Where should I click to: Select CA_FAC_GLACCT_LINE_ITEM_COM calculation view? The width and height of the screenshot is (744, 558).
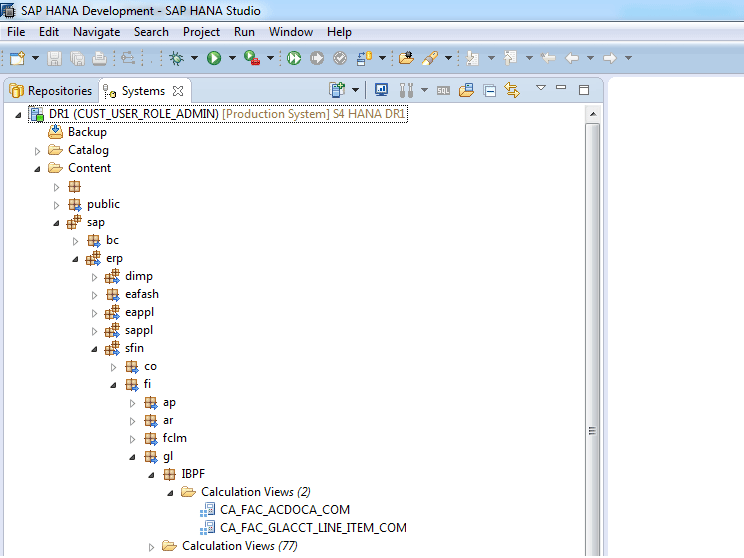(313, 528)
